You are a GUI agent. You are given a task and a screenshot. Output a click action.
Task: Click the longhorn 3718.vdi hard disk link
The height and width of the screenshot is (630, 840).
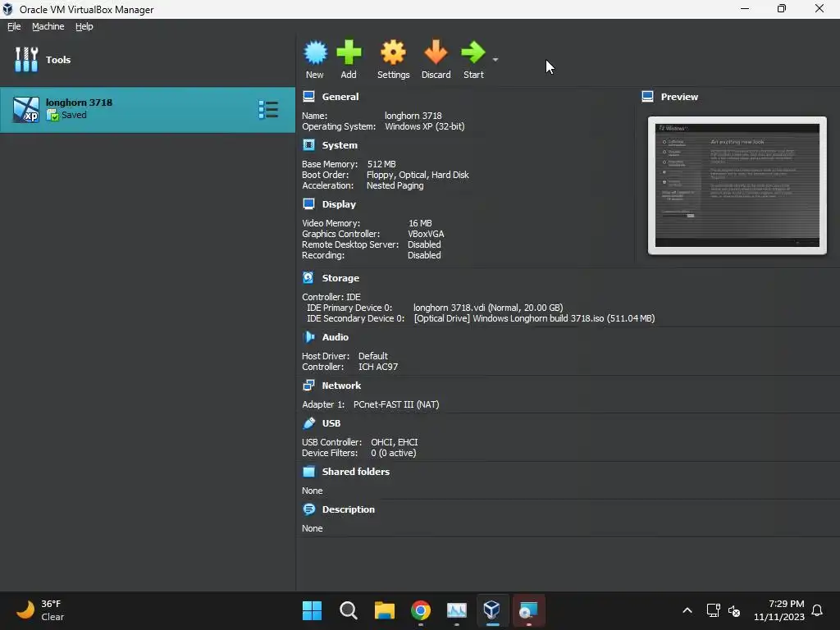pos(488,308)
